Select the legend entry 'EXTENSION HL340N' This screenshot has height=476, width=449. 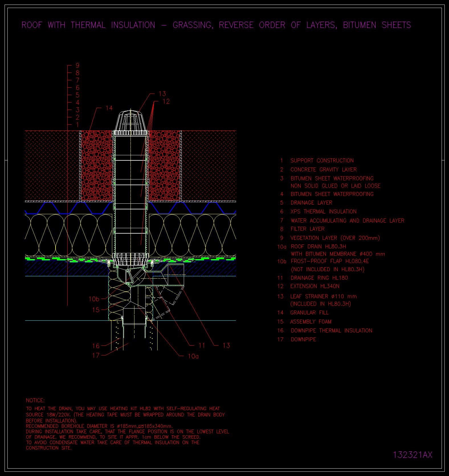coord(315,286)
